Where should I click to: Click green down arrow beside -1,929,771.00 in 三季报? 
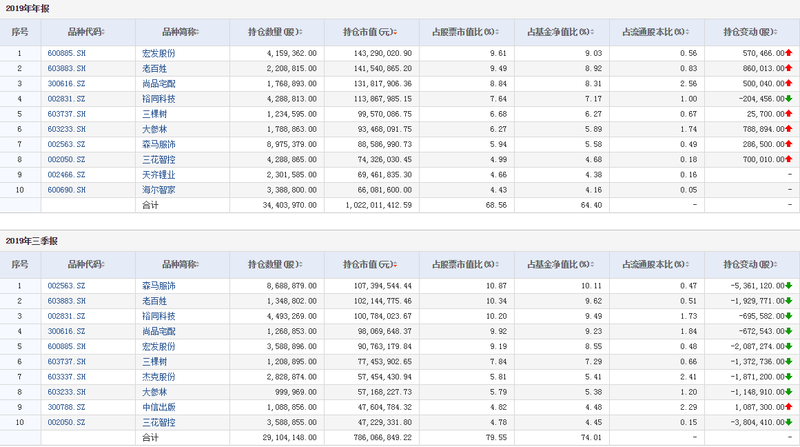[789, 301]
